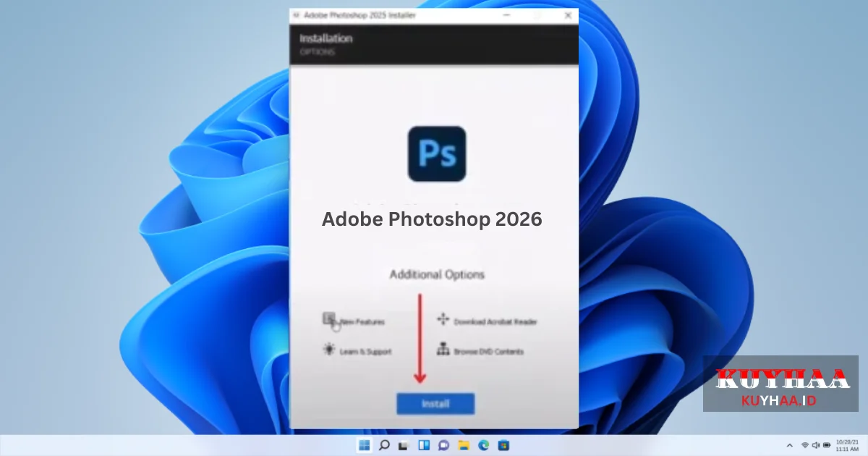Open Microsoft Edge from the taskbar
The height and width of the screenshot is (456, 868).
485,446
